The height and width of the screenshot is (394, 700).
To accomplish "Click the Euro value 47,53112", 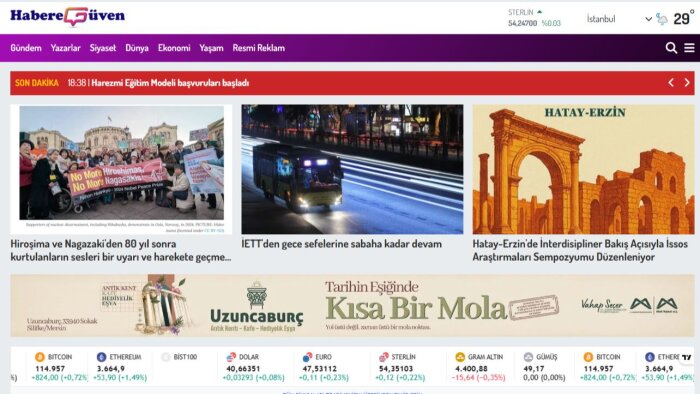I will click(320, 369).
